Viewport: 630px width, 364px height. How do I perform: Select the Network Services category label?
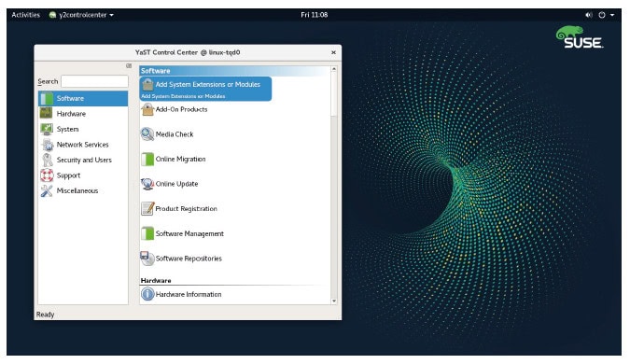82,145
